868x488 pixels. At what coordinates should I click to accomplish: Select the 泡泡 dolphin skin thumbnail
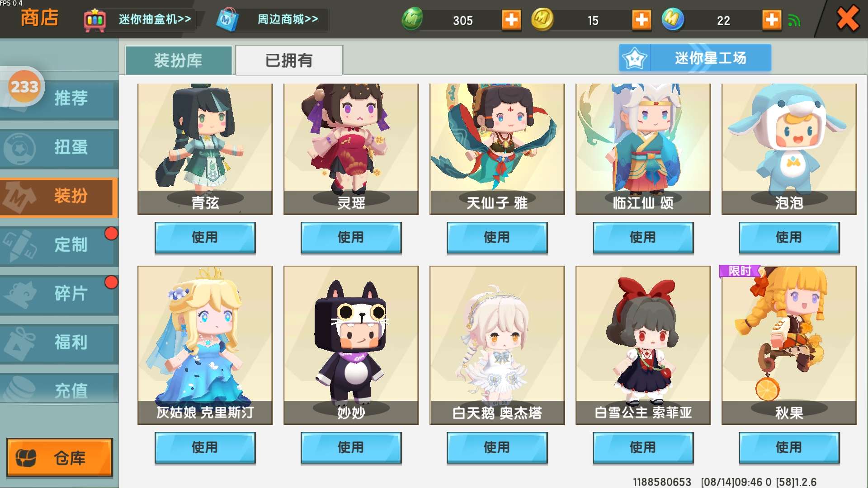coord(789,149)
